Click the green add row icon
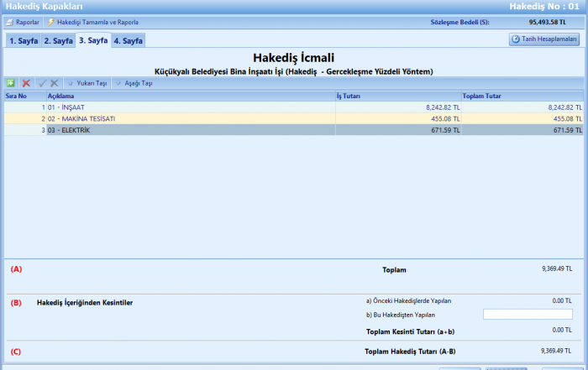Viewport: 588px width, 370px height. [x=10, y=84]
